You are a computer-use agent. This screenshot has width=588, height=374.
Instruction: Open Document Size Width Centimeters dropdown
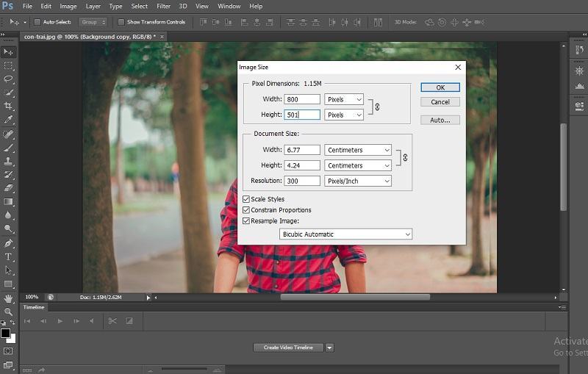point(358,150)
